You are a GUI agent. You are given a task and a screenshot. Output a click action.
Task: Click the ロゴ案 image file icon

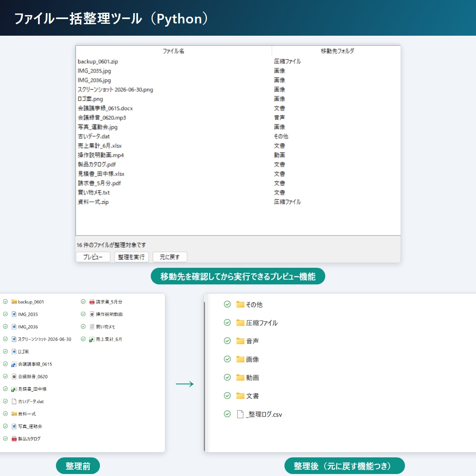pos(14,351)
